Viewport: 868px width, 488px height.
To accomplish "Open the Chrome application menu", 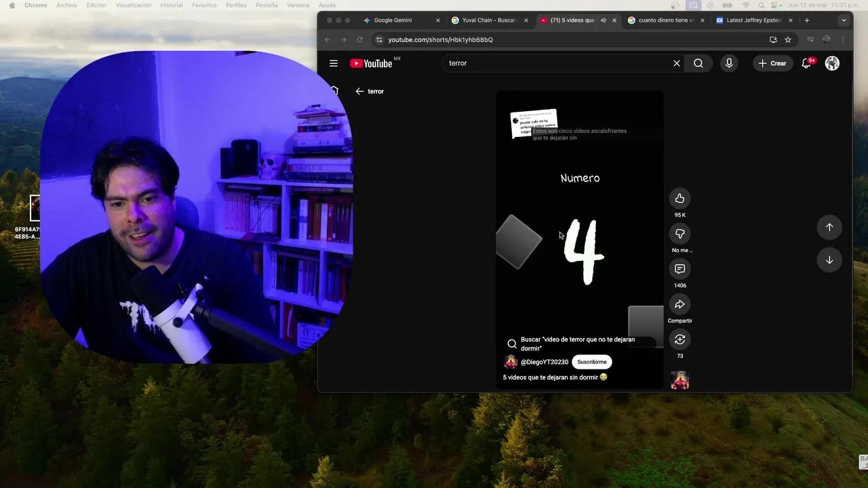I will pos(36,5).
